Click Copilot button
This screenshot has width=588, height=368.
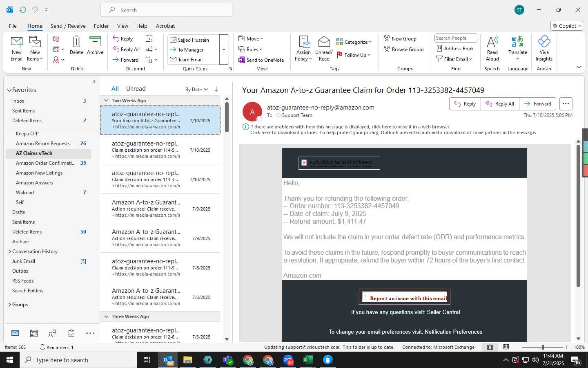(x=567, y=26)
